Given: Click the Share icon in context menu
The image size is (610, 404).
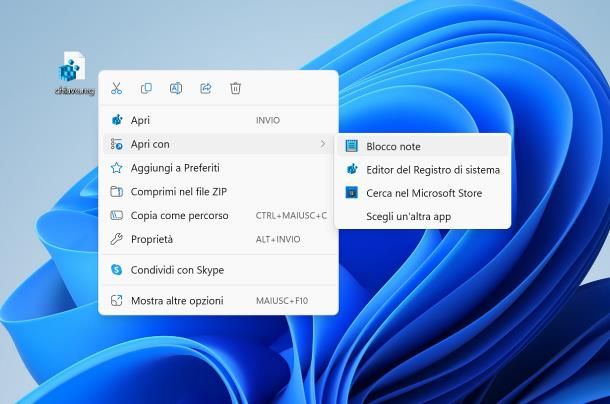Looking at the screenshot, I should tap(205, 88).
